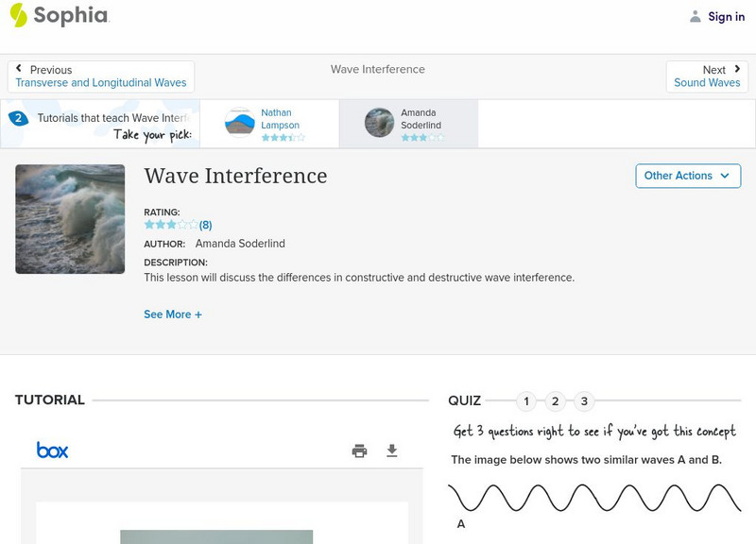The image size is (756, 544).
Task: Click the Sign in link
Action: (x=726, y=16)
